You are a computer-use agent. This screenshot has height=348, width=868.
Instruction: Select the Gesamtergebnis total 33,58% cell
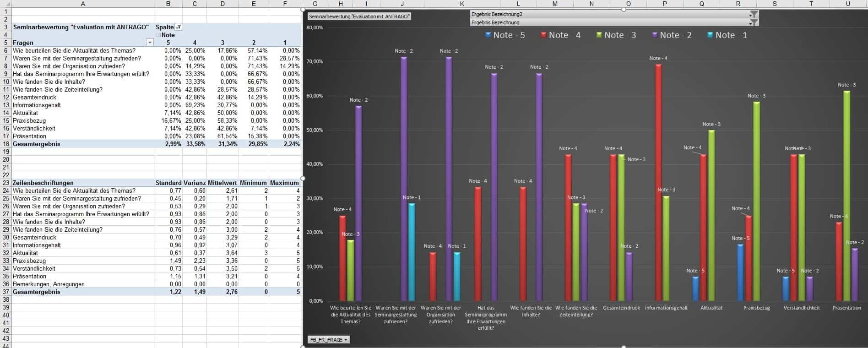coord(195,144)
